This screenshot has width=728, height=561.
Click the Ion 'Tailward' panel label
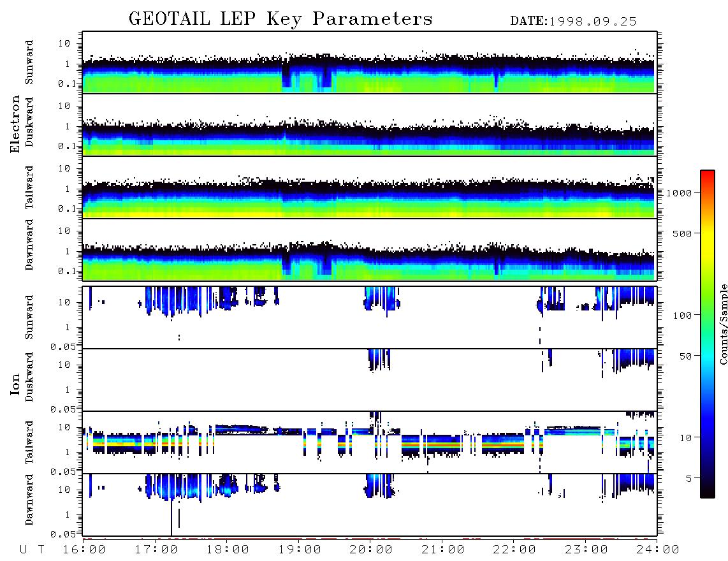(x=29, y=442)
